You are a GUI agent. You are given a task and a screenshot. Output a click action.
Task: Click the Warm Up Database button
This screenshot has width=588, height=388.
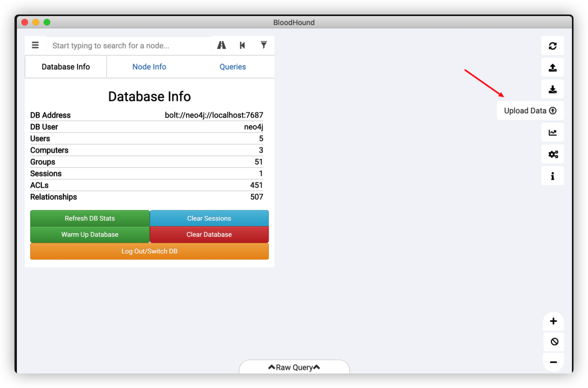point(90,235)
